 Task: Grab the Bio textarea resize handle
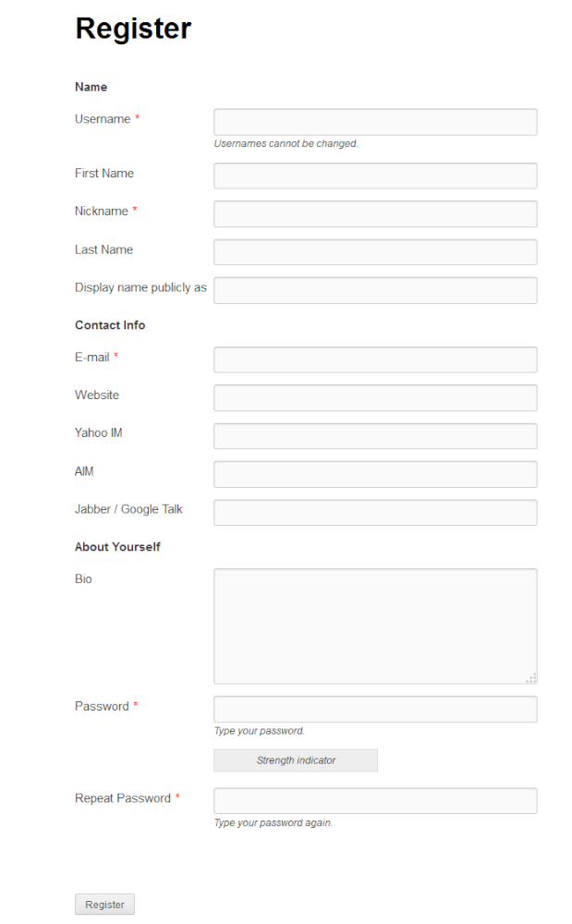531,678
